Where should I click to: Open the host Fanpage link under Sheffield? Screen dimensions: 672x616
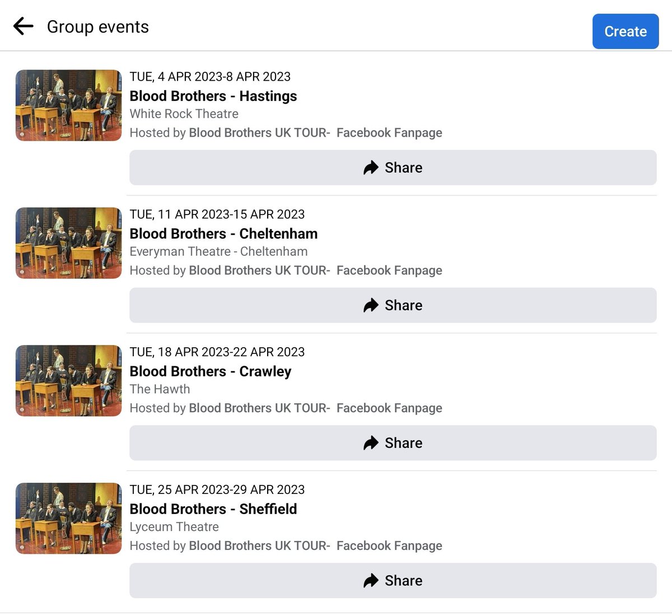coord(315,546)
